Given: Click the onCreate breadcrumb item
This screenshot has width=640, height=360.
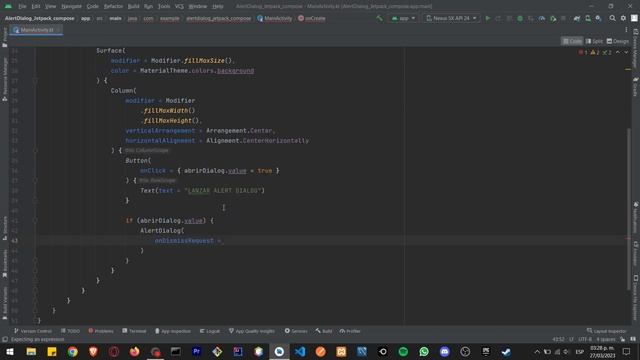Looking at the screenshot, I should [312, 18].
